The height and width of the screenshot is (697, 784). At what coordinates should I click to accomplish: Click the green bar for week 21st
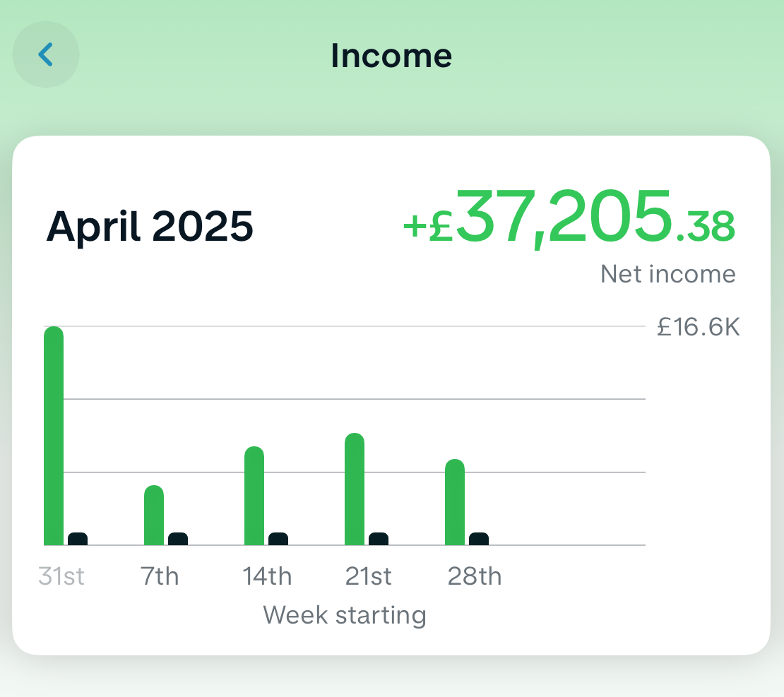355,489
